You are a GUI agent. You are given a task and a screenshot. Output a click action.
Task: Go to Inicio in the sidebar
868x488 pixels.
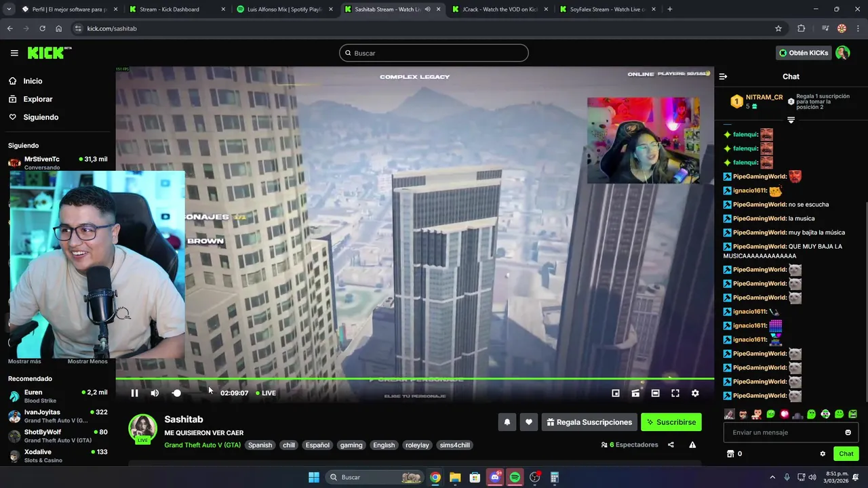tap(33, 81)
